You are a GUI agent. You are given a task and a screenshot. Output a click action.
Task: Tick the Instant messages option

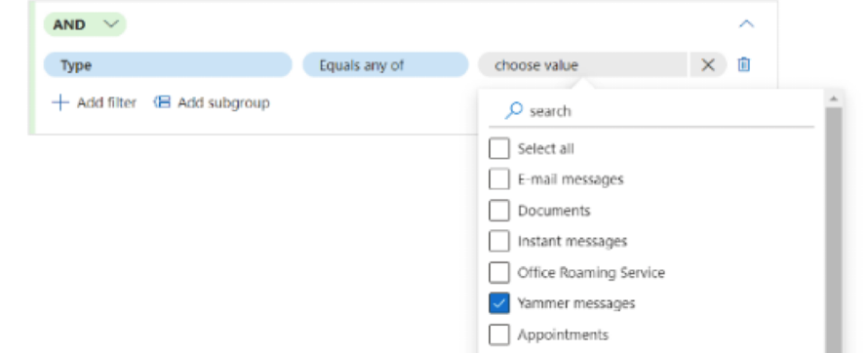(x=498, y=241)
